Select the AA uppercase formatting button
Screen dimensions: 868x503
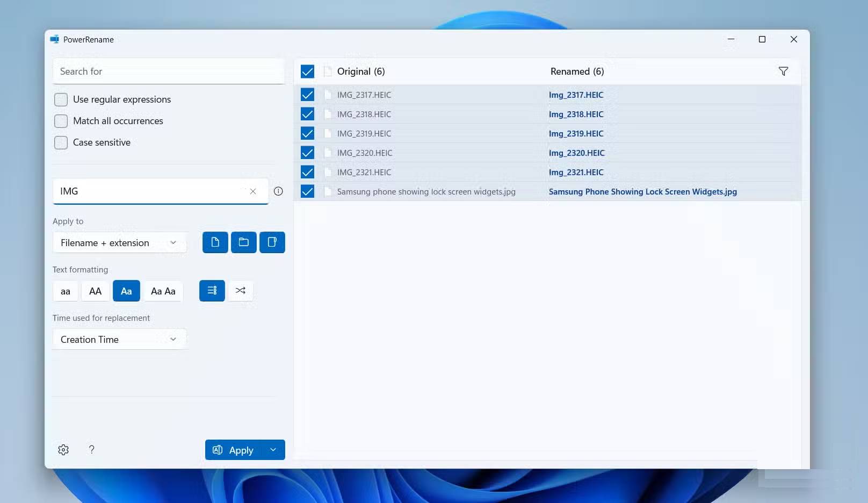[x=95, y=291]
